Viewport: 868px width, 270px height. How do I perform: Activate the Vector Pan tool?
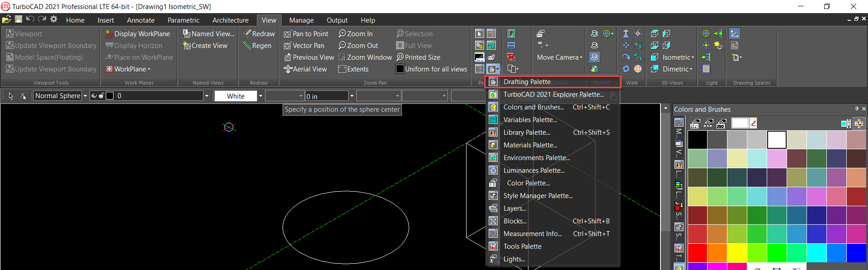click(x=304, y=45)
